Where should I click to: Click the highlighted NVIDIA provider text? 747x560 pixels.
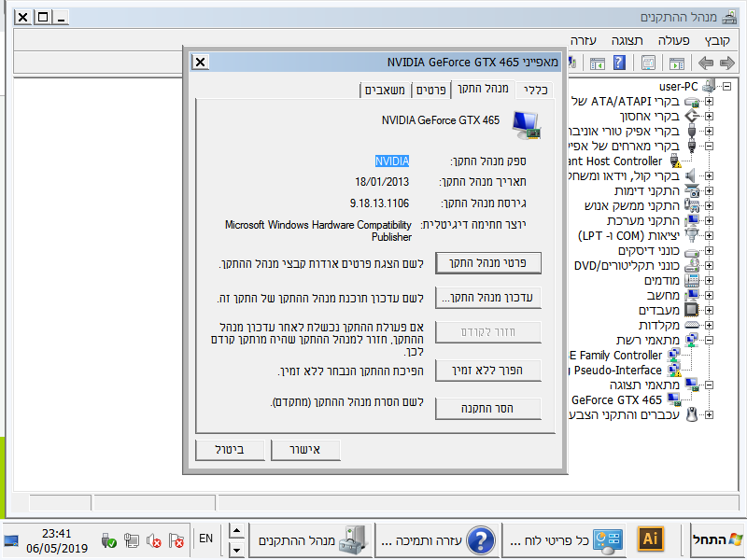click(x=391, y=161)
